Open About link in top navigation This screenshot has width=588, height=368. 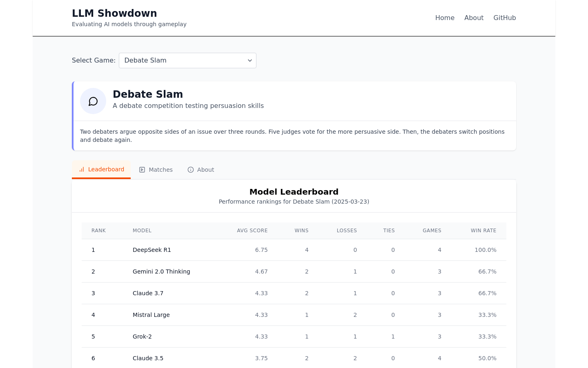click(x=474, y=18)
